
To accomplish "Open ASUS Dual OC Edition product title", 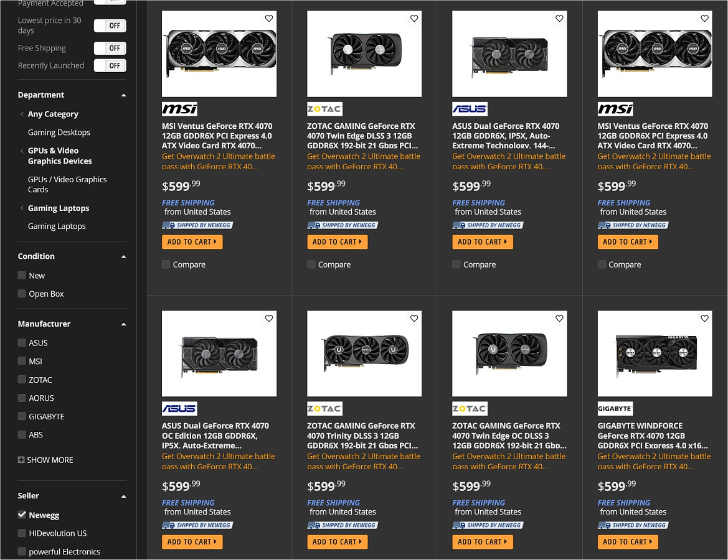I will click(x=215, y=436).
